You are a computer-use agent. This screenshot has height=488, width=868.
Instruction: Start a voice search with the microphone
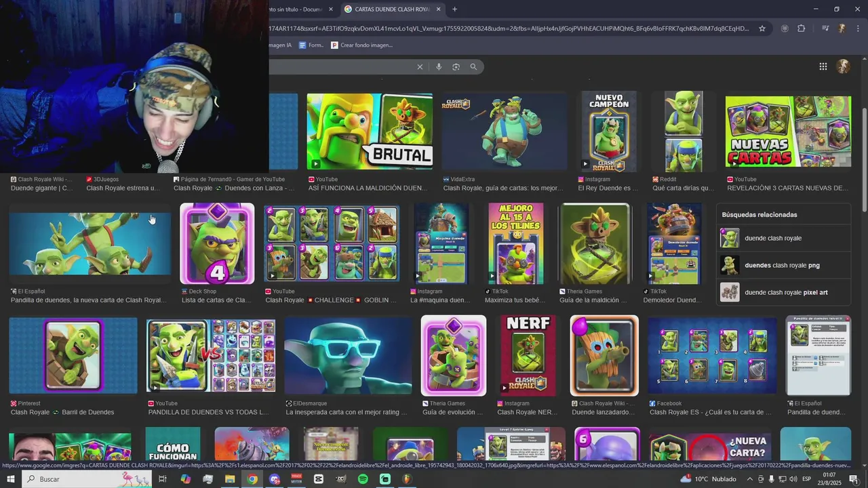click(439, 66)
